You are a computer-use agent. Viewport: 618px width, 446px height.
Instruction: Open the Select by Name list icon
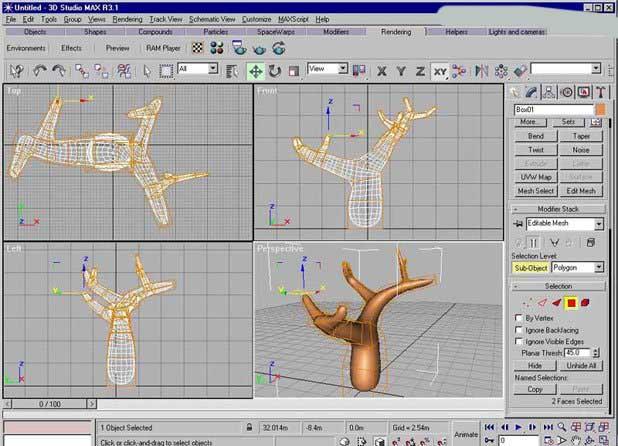click(x=233, y=71)
